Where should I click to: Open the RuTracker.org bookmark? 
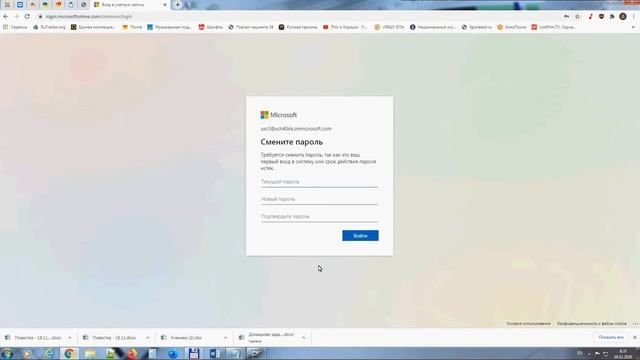point(49,27)
